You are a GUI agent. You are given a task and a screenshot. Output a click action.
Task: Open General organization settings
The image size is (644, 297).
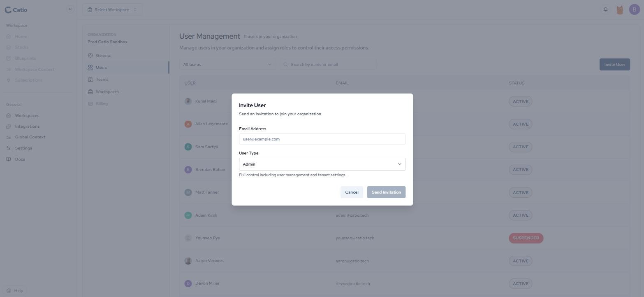pyautogui.click(x=104, y=56)
